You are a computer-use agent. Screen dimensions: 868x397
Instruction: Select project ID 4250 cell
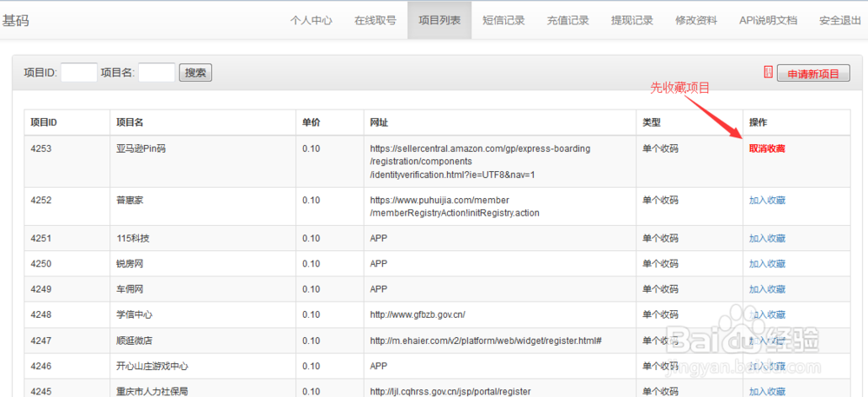coord(41,264)
